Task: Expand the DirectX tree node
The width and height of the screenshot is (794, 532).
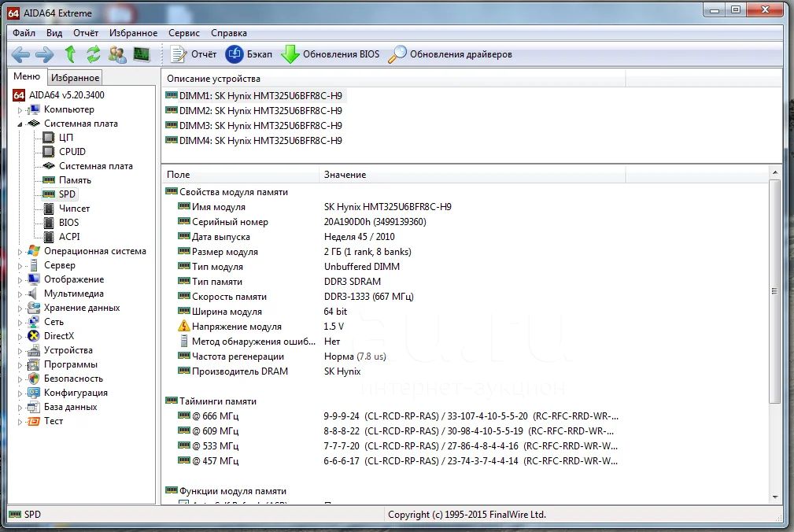Action: pyautogui.click(x=20, y=337)
